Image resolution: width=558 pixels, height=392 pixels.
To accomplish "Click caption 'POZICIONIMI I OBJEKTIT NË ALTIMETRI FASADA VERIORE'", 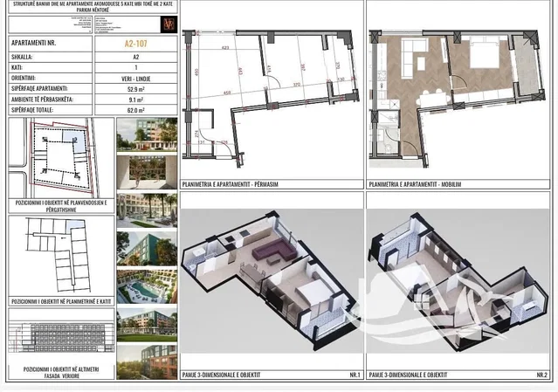I will [61, 372].
